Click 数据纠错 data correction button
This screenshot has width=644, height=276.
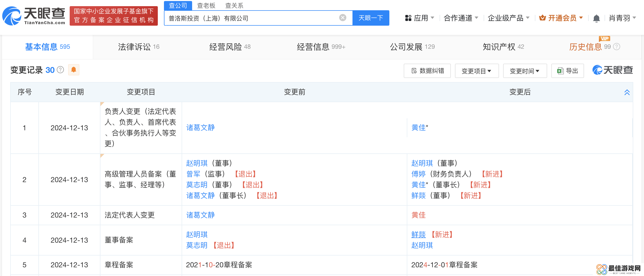point(427,71)
